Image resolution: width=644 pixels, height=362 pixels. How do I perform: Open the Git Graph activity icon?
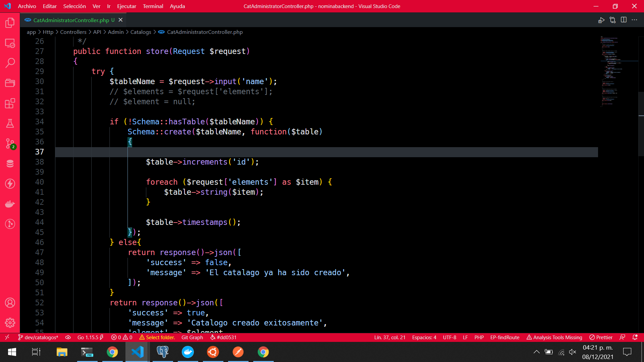[x=10, y=224]
